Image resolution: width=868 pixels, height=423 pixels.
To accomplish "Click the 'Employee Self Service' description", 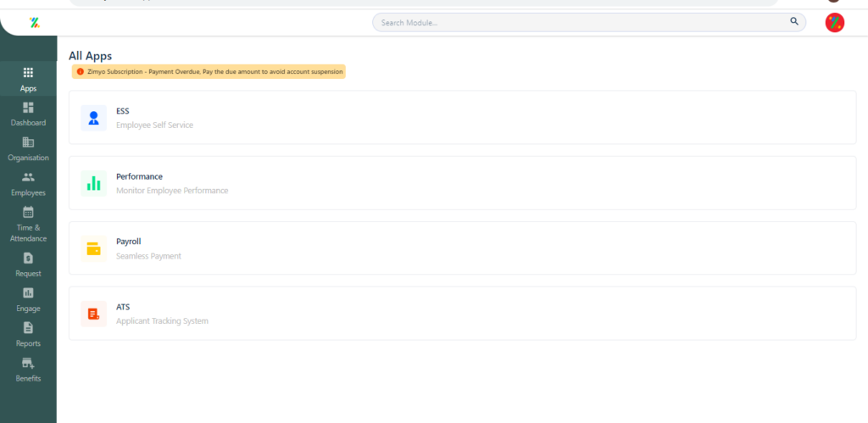I will point(154,125).
